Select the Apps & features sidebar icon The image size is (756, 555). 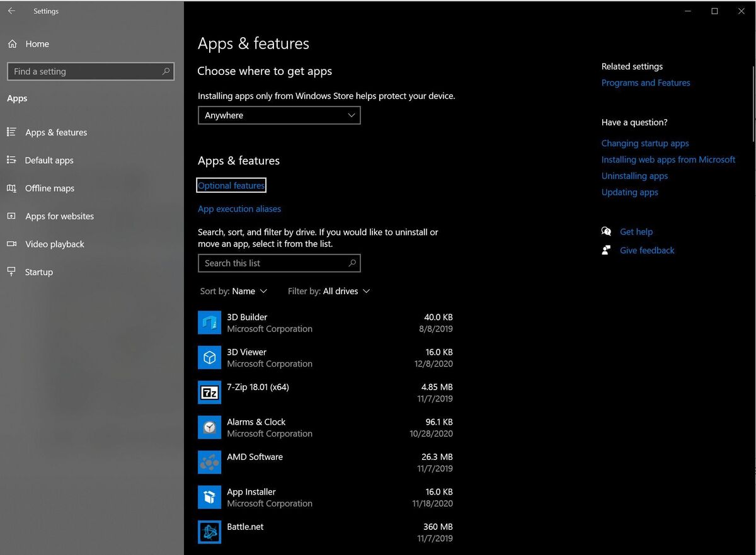point(11,132)
